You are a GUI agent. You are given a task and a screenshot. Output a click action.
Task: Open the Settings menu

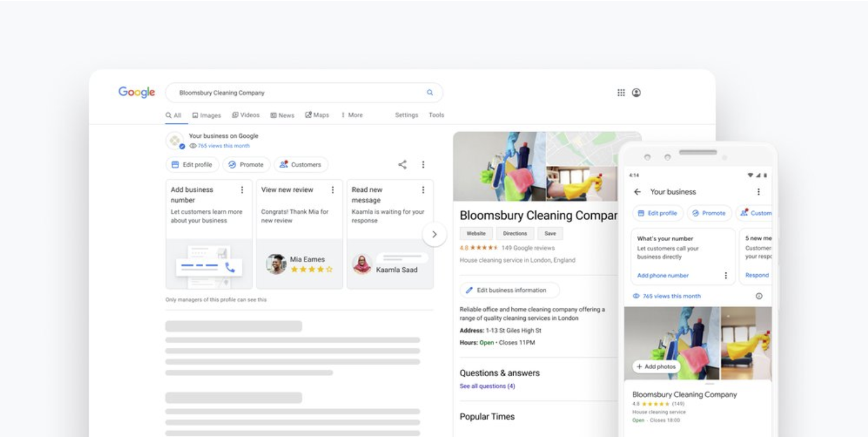pyautogui.click(x=406, y=115)
